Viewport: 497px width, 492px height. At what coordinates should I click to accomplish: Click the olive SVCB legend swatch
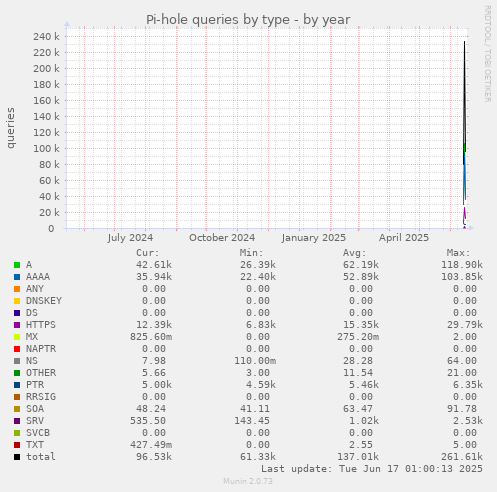point(17,433)
